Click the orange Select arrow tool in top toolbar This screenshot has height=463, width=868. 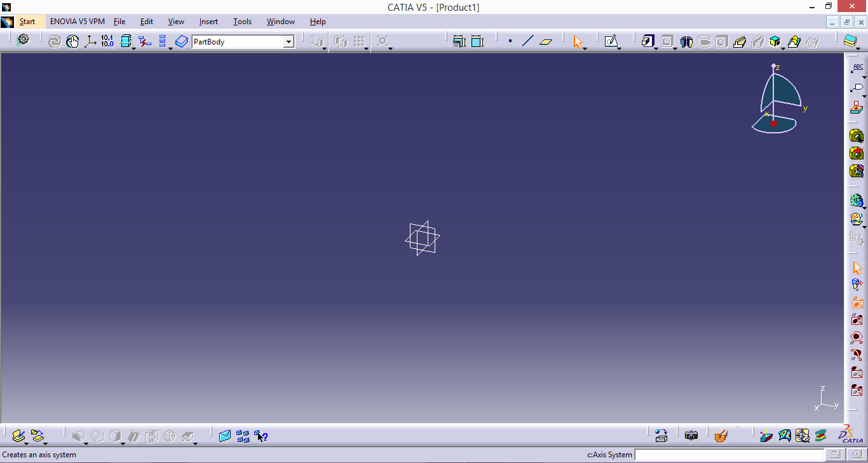[x=577, y=42]
